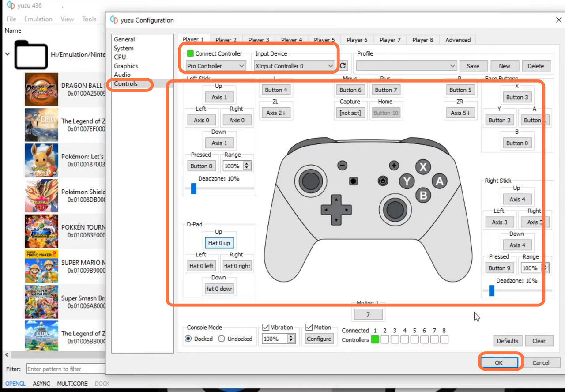The height and width of the screenshot is (392, 565).
Task: Toggle connected controller 8 indicator
Action: pyautogui.click(x=444, y=339)
